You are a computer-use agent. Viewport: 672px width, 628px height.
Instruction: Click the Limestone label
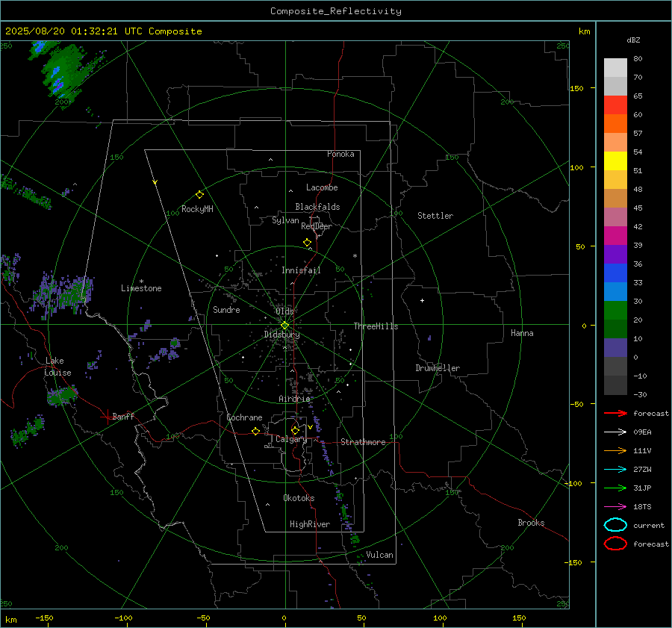[141, 288]
